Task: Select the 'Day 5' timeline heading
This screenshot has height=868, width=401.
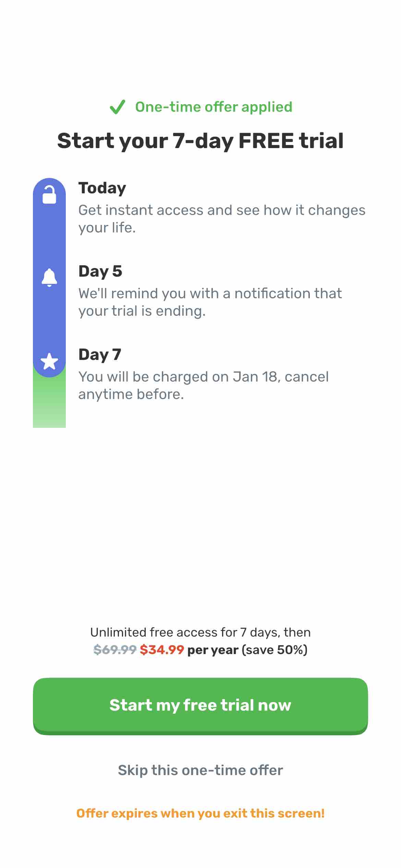Action: [x=100, y=271]
